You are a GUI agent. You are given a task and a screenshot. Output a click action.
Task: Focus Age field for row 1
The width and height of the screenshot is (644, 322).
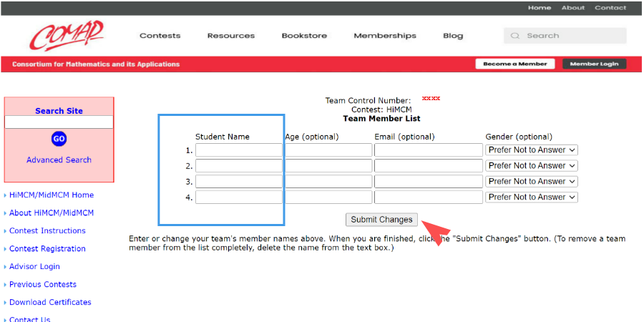coord(328,150)
